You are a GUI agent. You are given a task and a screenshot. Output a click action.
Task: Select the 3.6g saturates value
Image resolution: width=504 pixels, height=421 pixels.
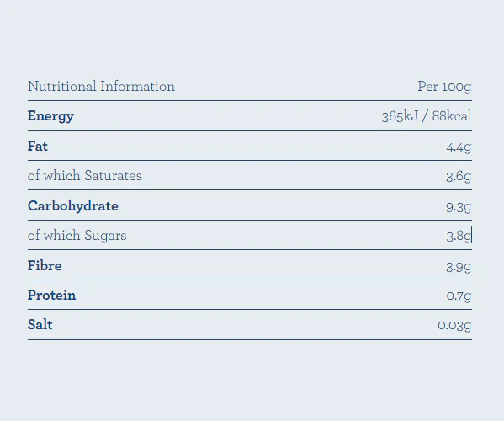point(459,176)
